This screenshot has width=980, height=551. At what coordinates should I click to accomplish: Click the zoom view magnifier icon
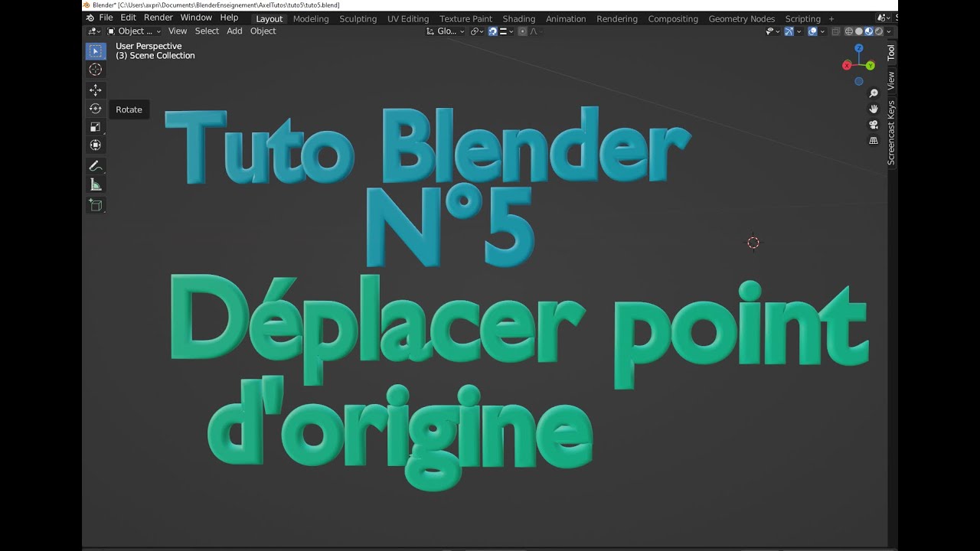click(x=874, y=93)
